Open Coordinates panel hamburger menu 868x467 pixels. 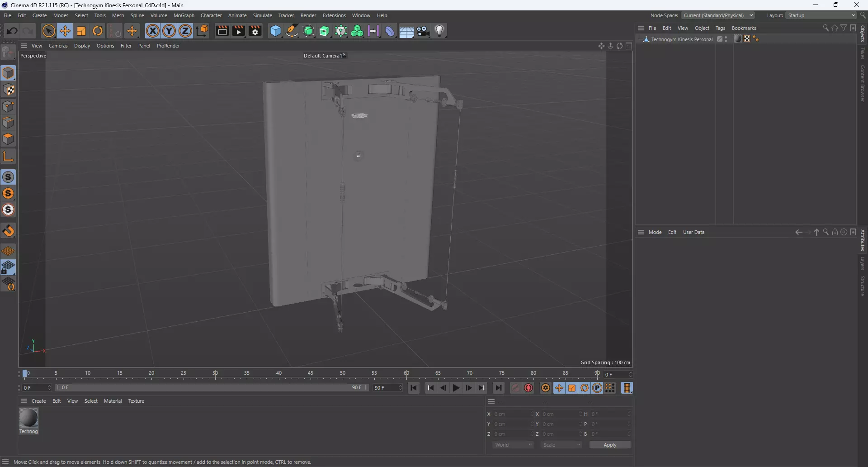click(491, 401)
